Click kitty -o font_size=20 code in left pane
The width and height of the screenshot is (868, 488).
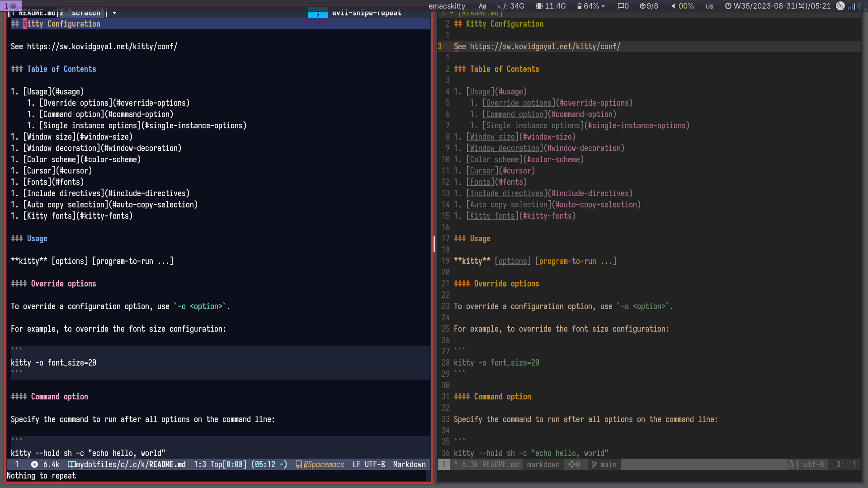click(x=53, y=363)
